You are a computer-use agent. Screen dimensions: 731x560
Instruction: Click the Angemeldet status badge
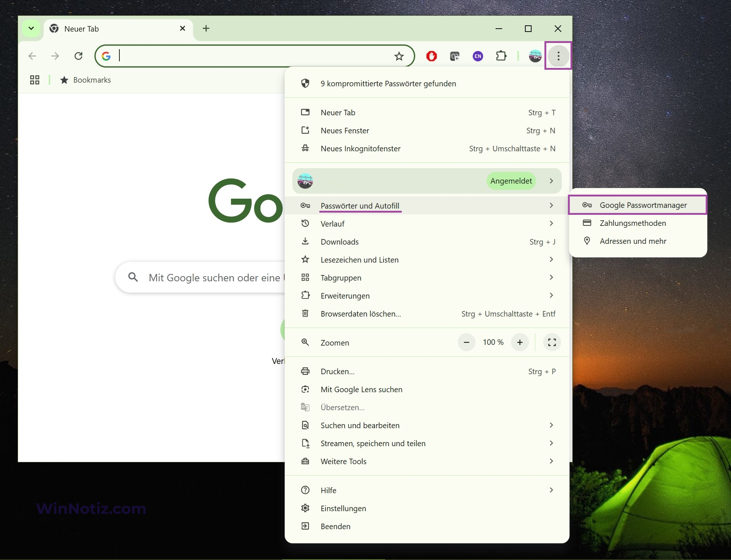511,181
